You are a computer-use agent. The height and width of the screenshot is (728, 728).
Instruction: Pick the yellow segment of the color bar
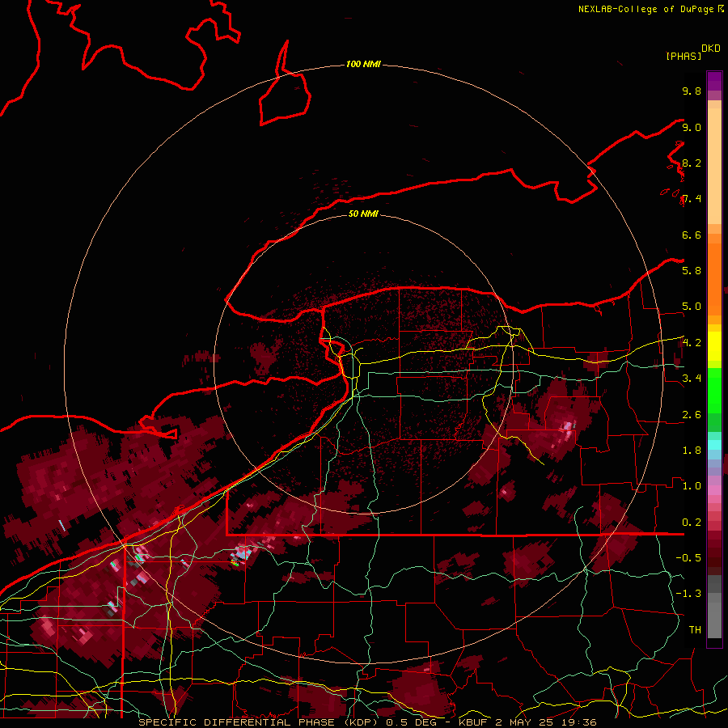714,346
